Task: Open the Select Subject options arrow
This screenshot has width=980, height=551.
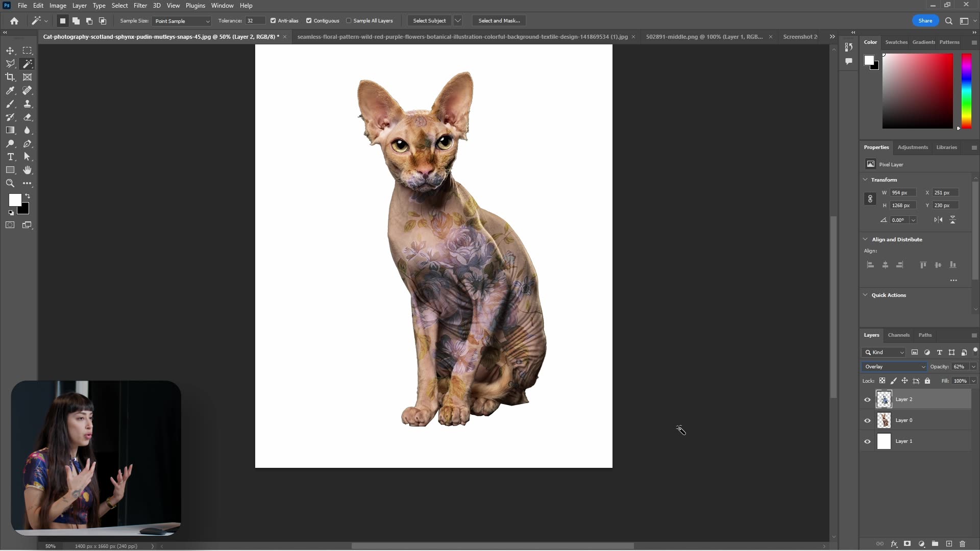Action: pyautogui.click(x=458, y=21)
